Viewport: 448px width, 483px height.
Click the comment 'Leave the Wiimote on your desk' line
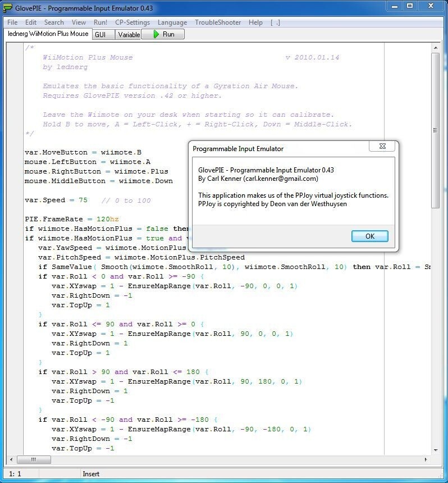coord(188,115)
